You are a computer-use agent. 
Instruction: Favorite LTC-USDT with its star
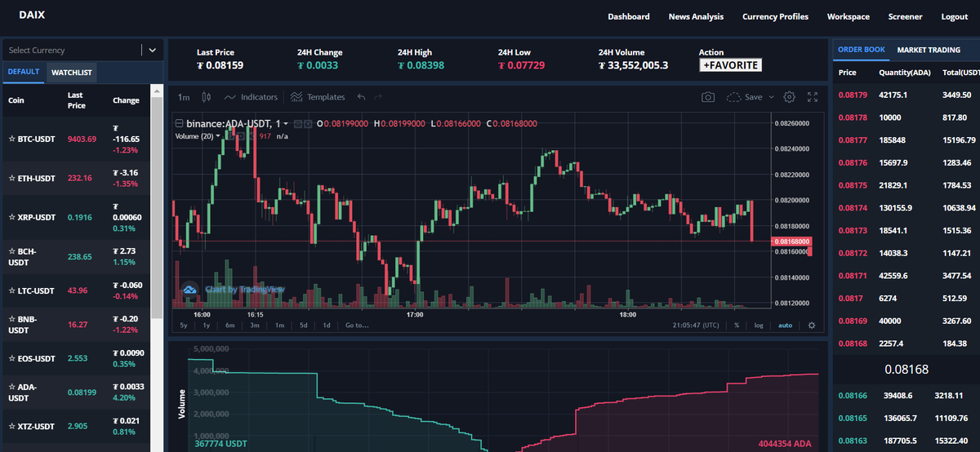[11, 290]
